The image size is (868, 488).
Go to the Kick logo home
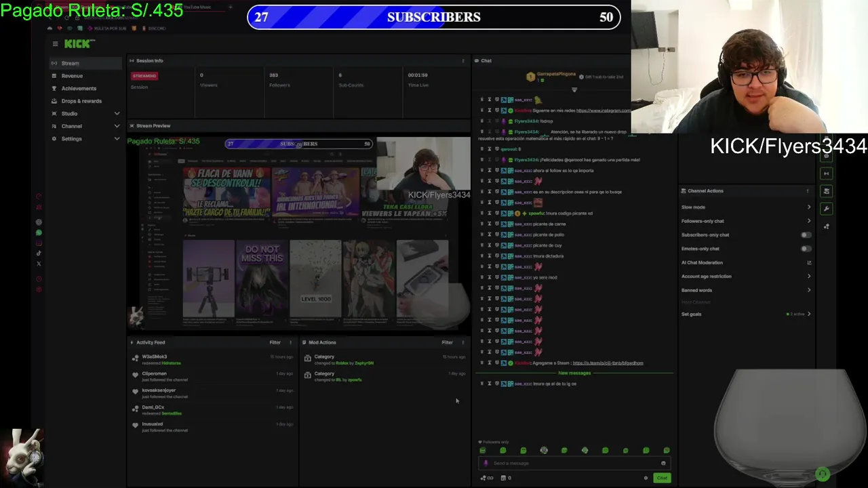[x=79, y=43]
